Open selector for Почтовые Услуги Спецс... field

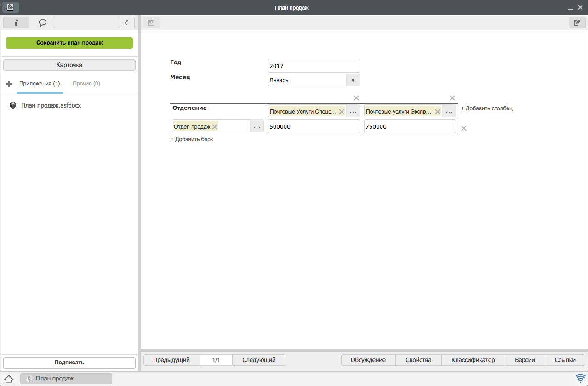[353, 112]
